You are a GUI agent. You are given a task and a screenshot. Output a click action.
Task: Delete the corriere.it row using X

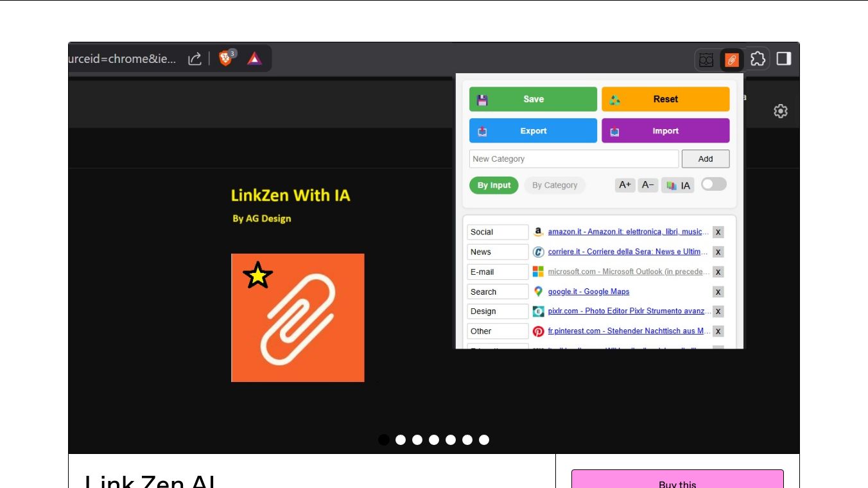[x=718, y=252]
